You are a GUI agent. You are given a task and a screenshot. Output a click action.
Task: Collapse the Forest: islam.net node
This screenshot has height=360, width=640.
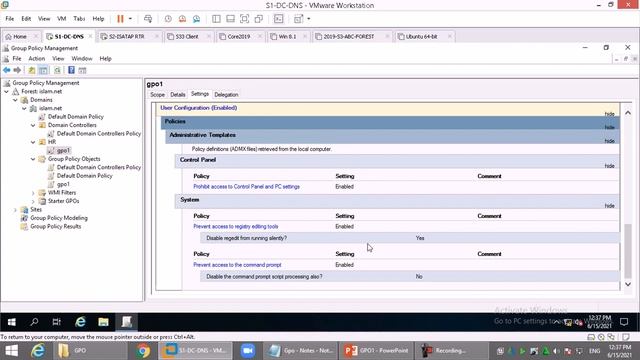pos(7,92)
